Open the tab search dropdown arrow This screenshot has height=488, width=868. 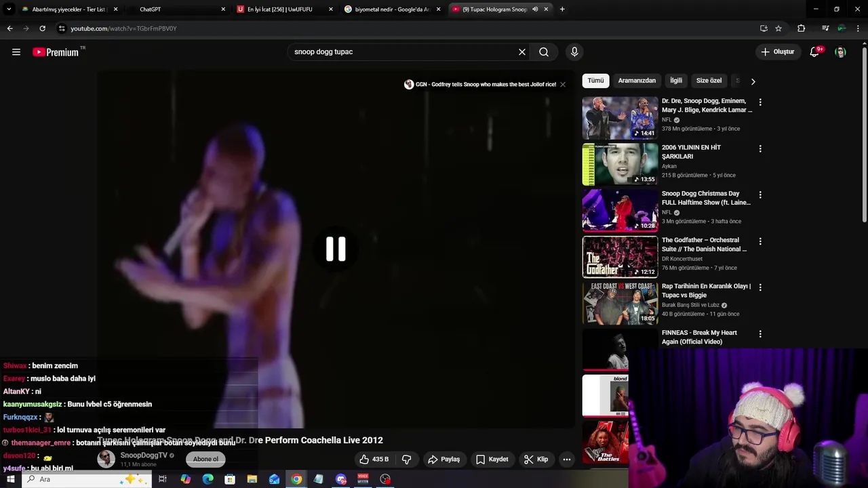pyautogui.click(x=9, y=9)
